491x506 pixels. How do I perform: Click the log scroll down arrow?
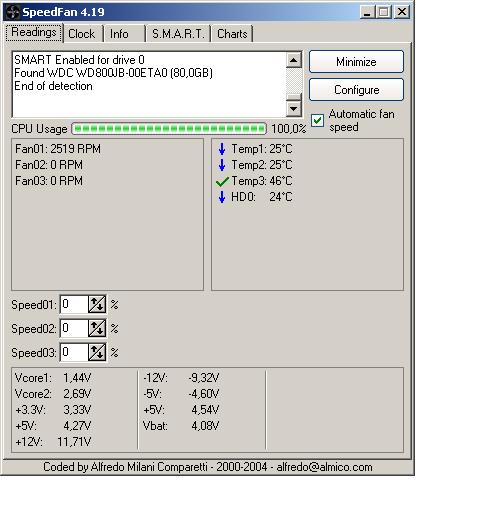[x=294, y=108]
